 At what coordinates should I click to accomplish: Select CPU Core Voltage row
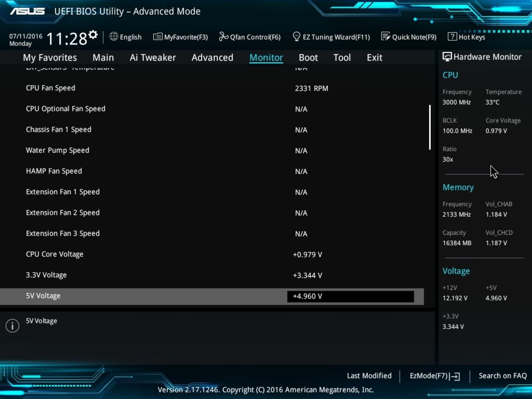[x=212, y=254]
